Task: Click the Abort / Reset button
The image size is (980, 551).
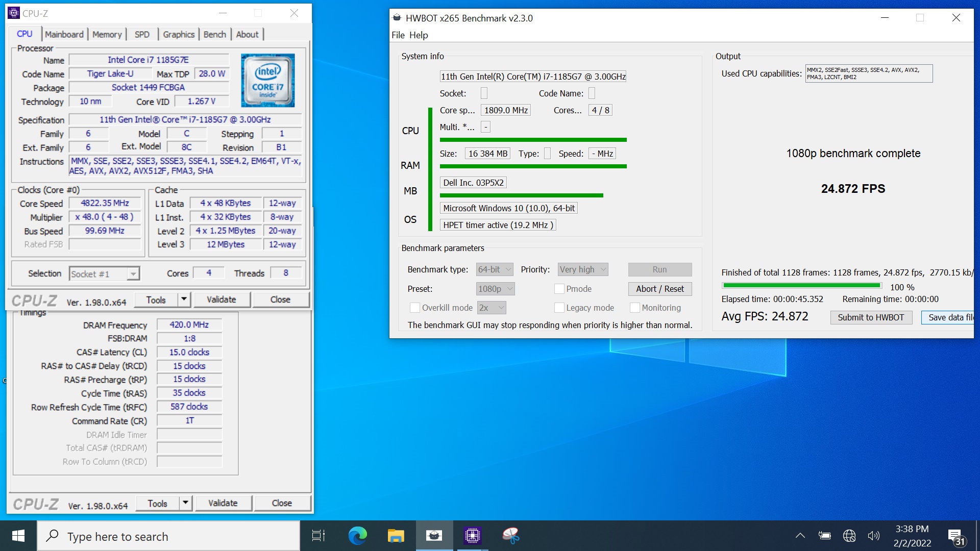Action: [660, 289]
